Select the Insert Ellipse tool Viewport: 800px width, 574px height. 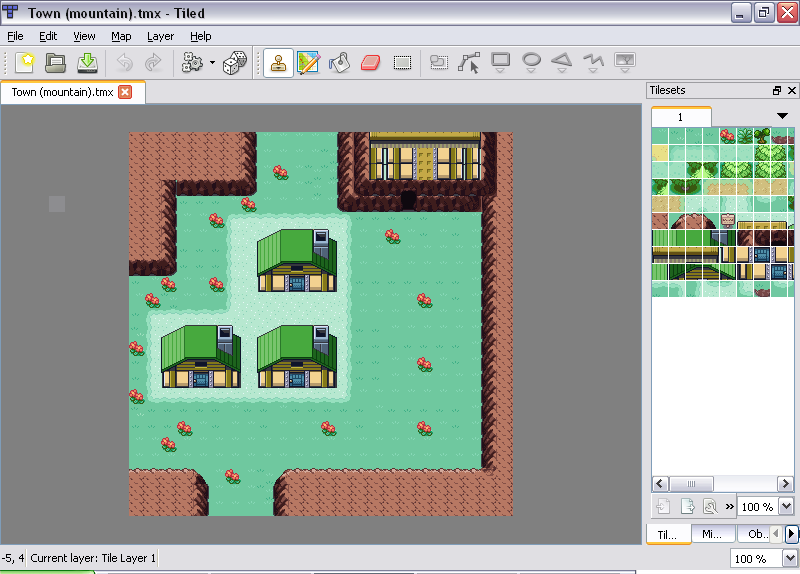[531, 63]
